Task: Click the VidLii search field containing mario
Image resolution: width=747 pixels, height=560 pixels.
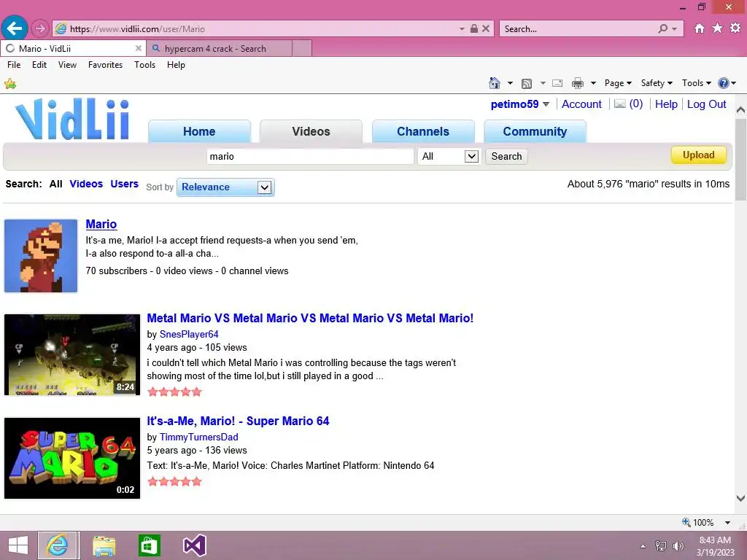Action: (310, 156)
